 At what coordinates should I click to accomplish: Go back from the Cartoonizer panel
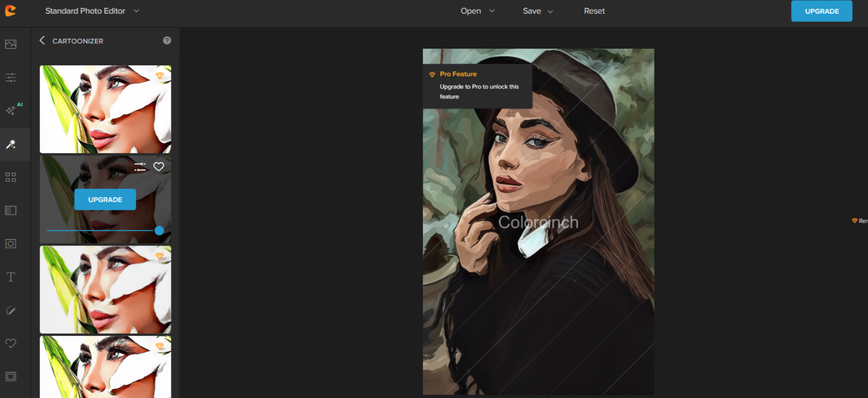(42, 40)
